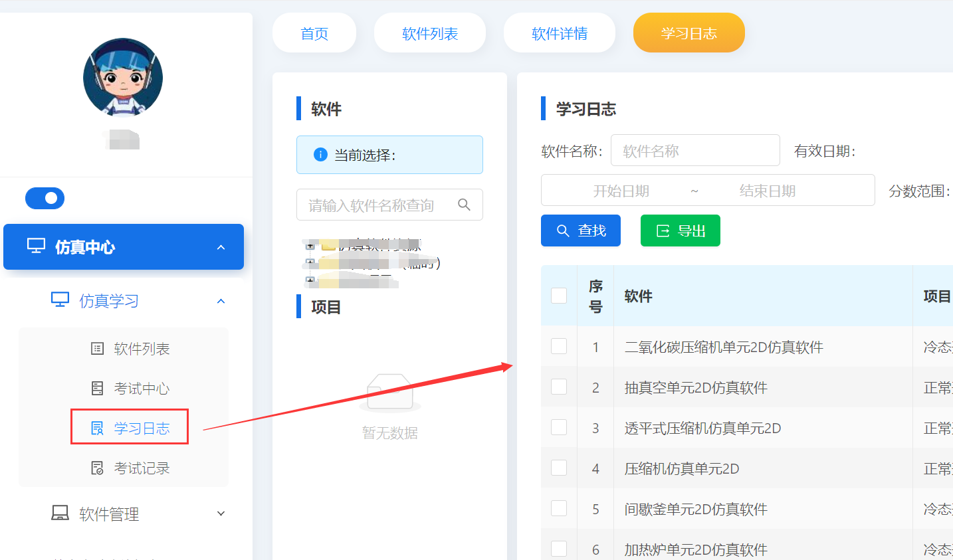
Task: Expand the 软件管理 menu chevron
Action: 221,513
